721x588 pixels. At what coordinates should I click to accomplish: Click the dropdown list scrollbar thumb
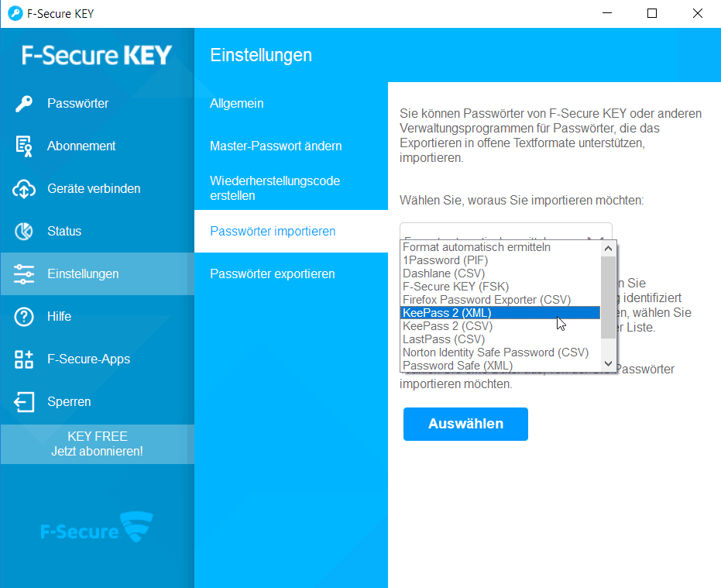609,297
